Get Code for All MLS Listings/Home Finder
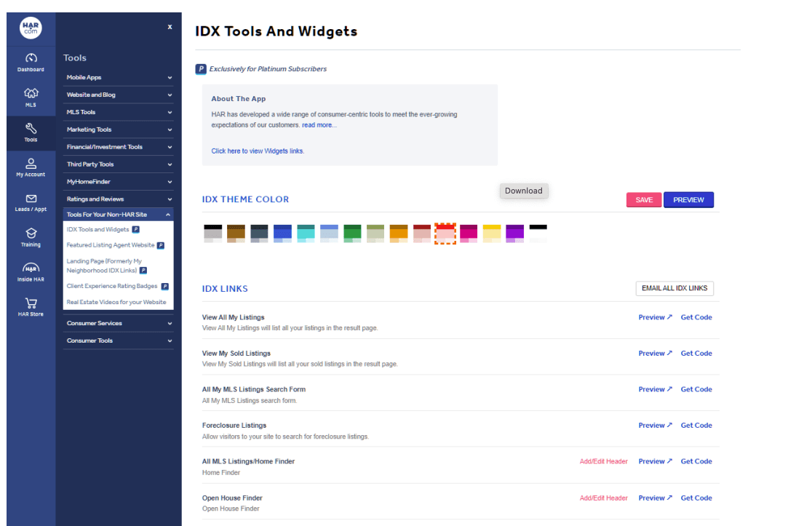Viewport: 812px width, 526px height. tap(696, 461)
